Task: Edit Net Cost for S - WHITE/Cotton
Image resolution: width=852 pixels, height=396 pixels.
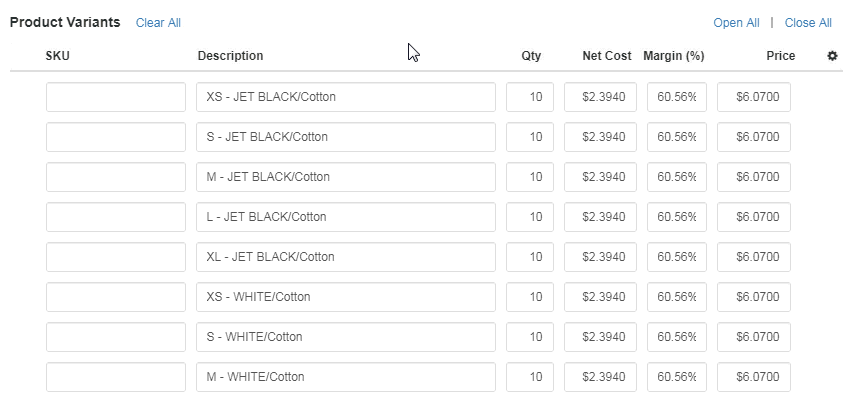Action: pyautogui.click(x=600, y=337)
